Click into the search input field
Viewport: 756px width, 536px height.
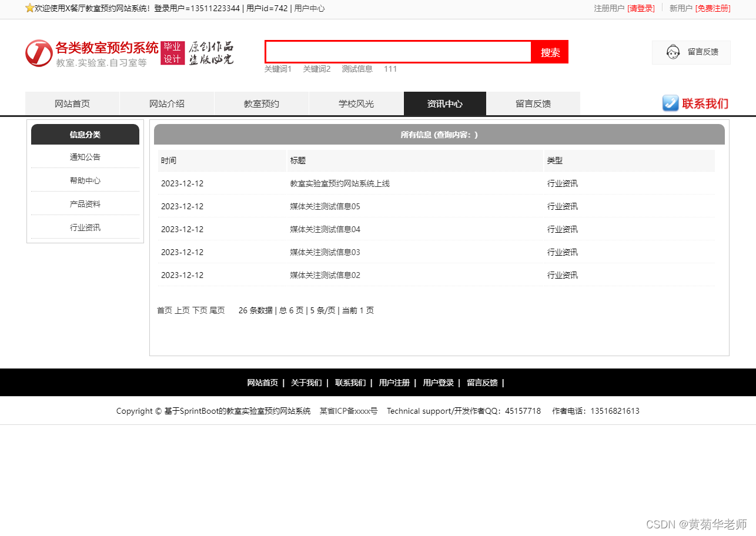pos(399,52)
